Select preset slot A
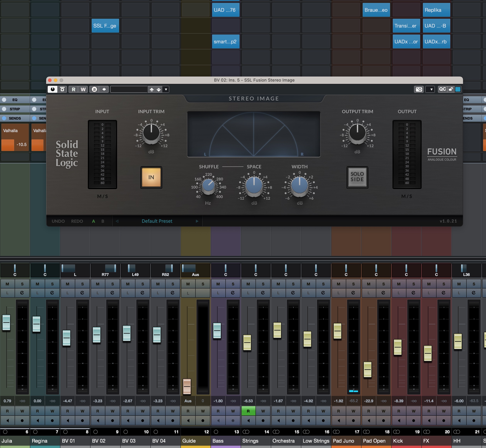 [93, 221]
